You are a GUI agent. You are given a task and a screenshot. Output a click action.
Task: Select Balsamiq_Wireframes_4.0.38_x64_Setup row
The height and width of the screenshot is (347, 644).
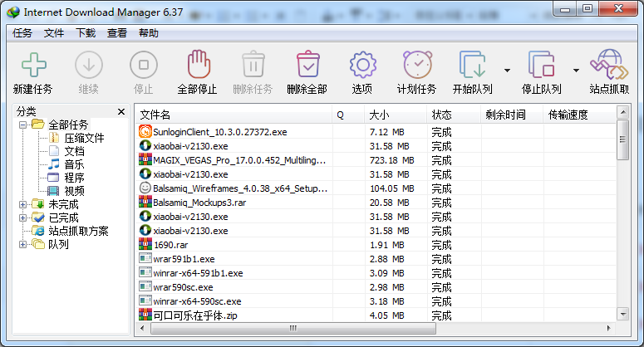point(376,188)
